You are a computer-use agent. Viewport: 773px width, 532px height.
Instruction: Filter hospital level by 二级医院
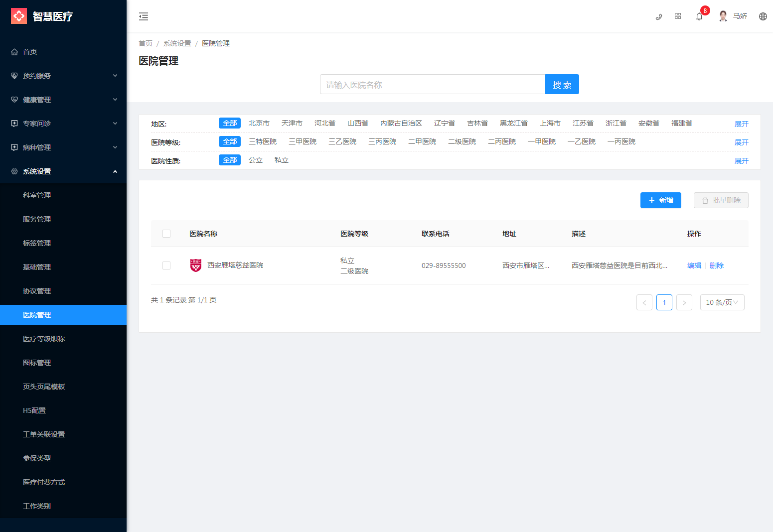coord(462,141)
